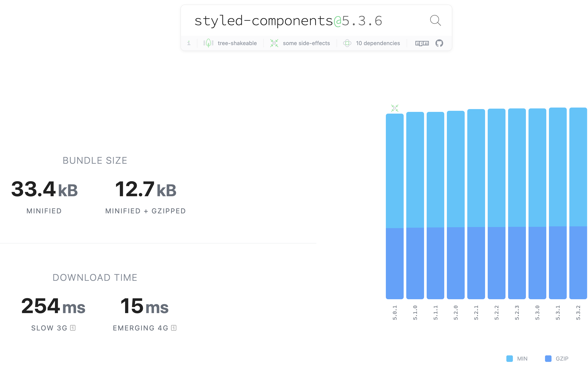
Task: Click the side-effects arrows icon
Action: pyautogui.click(x=274, y=43)
